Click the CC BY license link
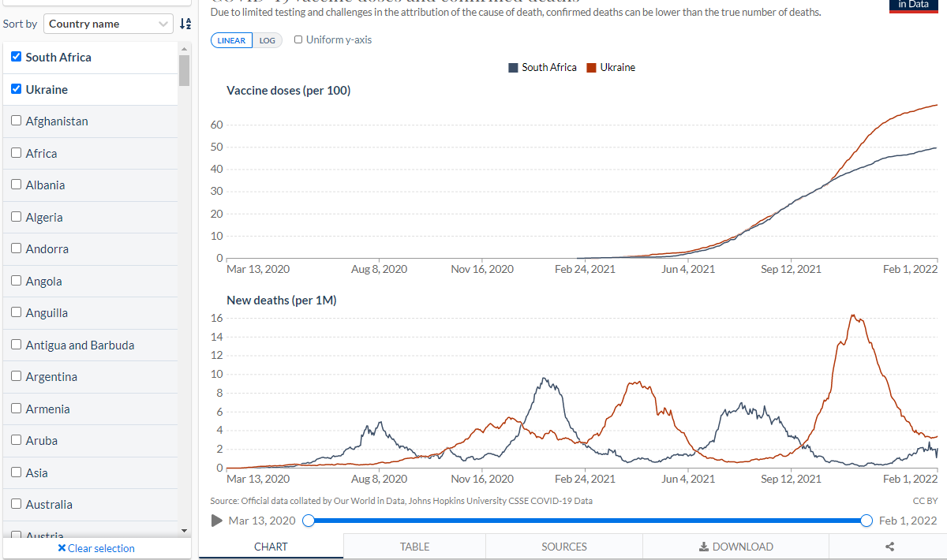The width and height of the screenshot is (947, 560). click(x=925, y=501)
